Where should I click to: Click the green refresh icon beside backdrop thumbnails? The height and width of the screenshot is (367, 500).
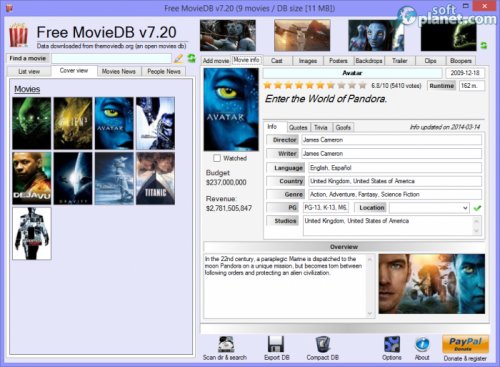[x=484, y=45]
